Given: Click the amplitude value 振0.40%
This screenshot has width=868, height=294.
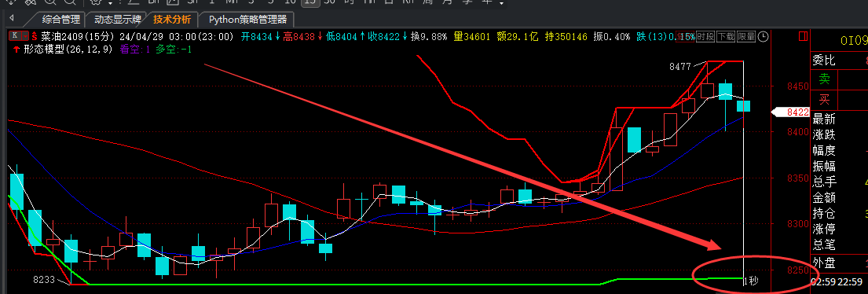Looking at the screenshot, I should coord(612,36).
